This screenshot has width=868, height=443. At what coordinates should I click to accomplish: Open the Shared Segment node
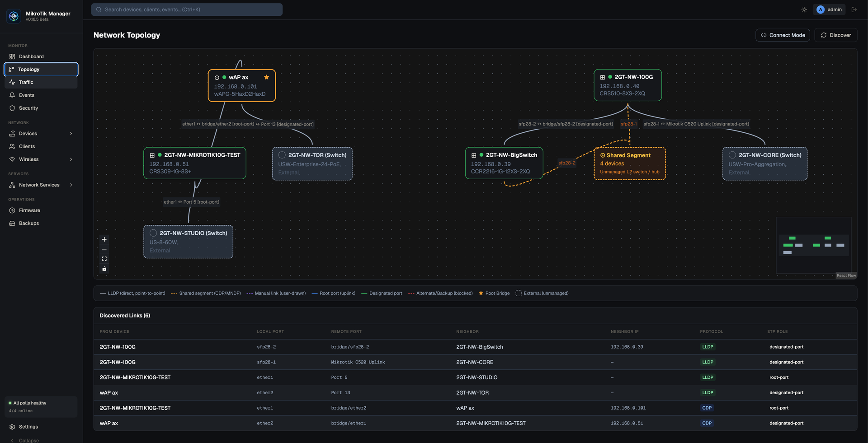[x=630, y=163]
